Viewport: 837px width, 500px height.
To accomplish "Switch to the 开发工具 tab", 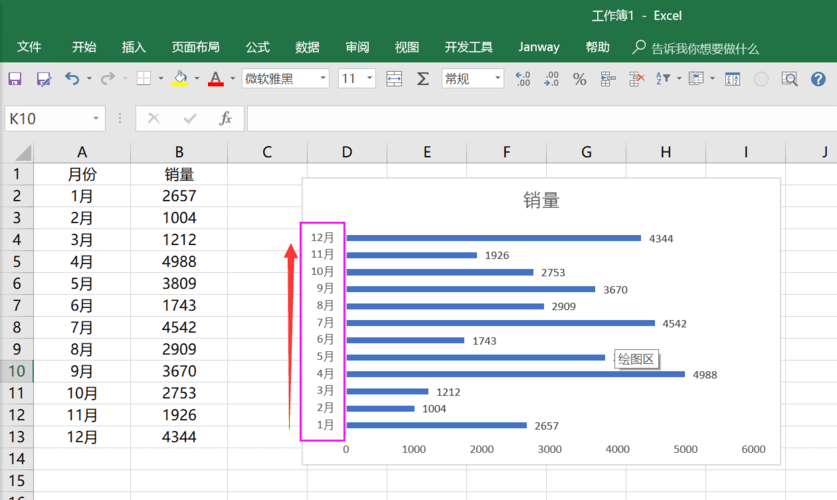I will point(469,47).
